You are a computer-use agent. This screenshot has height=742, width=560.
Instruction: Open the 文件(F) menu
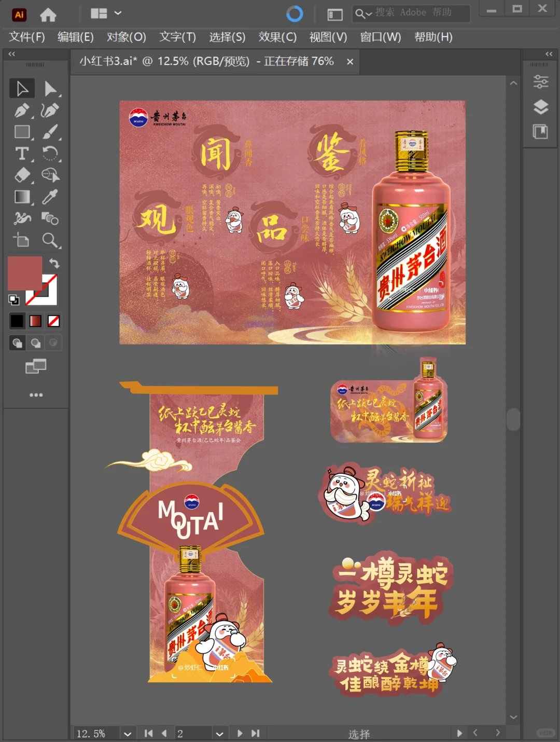click(x=27, y=37)
